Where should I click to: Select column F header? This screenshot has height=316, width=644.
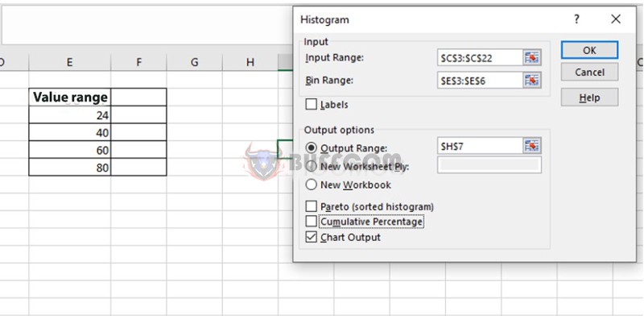pyautogui.click(x=138, y=62)
